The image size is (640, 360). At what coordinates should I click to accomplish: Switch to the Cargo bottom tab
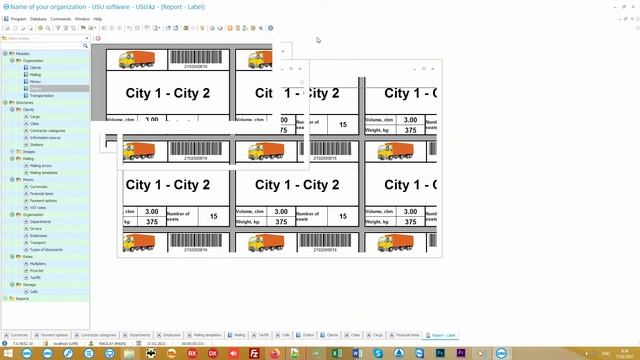374,335
